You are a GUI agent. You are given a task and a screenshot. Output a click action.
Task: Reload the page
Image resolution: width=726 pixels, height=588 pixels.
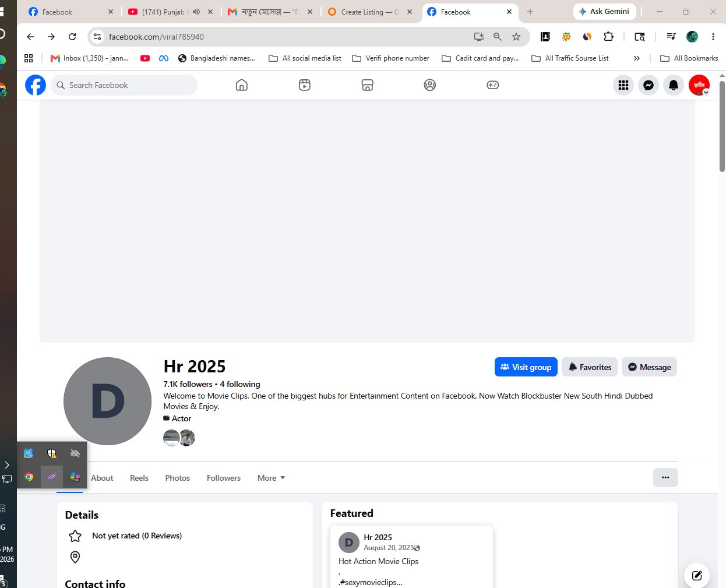point(72,37)
